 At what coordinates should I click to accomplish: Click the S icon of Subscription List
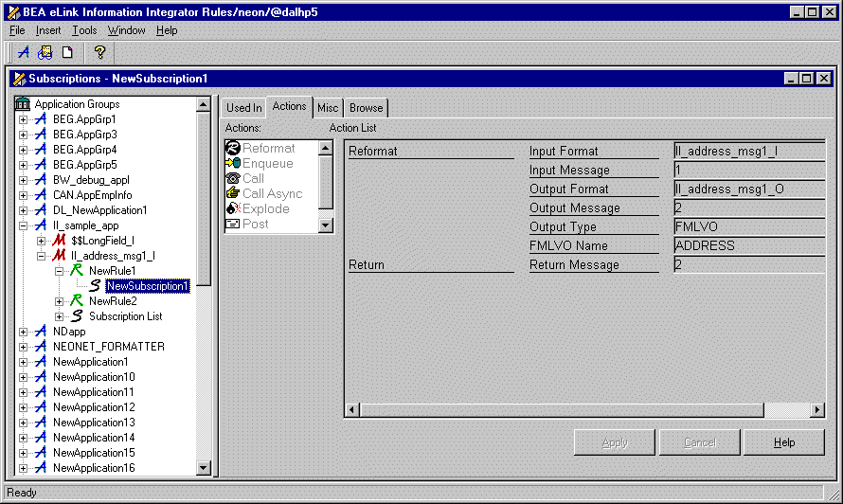(77, 315)
